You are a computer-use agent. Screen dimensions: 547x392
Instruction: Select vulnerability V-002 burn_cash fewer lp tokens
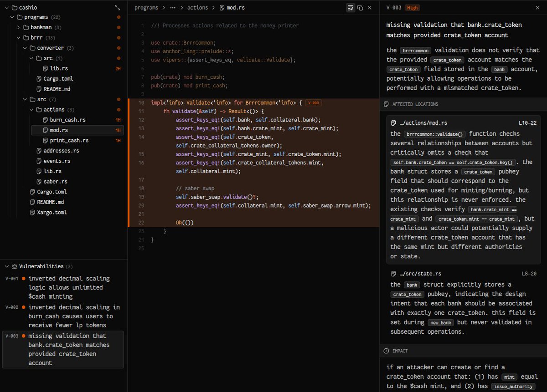point(63,316)
